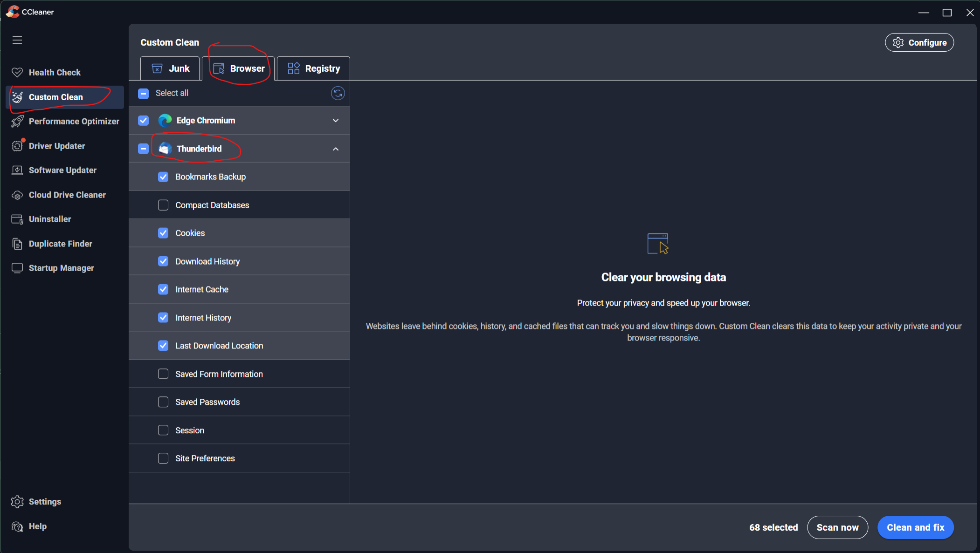The height and width of the screenshot is (553, 980).
Task: Switch to the Browser tab
Action: coord(238,68)
